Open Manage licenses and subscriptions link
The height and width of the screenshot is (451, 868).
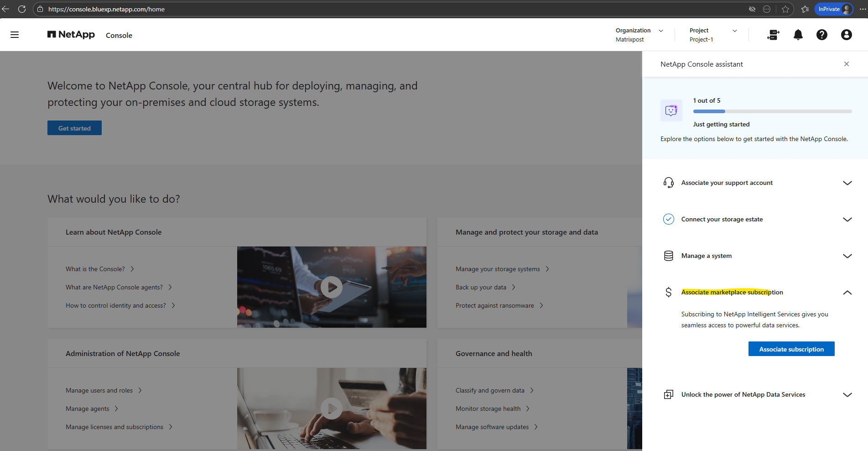pos(119,427)
